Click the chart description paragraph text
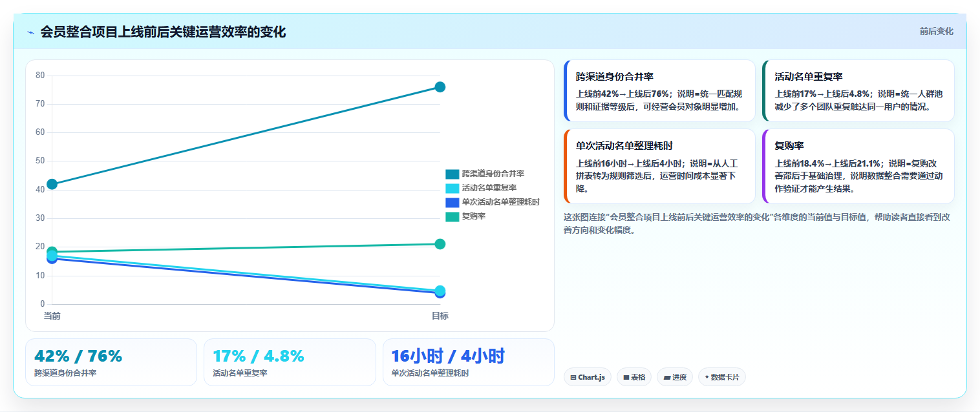 (x=757, y=223)
